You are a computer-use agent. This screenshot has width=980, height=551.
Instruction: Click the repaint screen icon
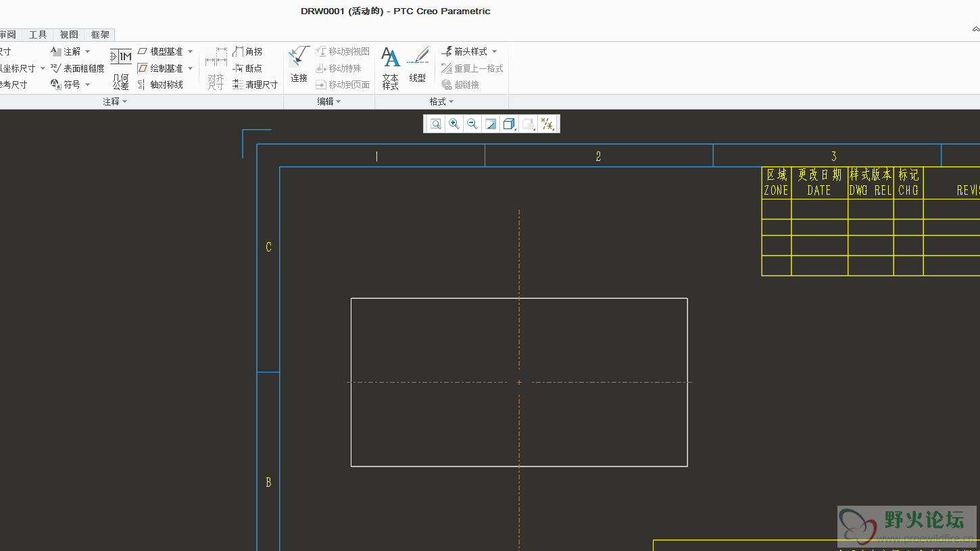pos(491,124)
